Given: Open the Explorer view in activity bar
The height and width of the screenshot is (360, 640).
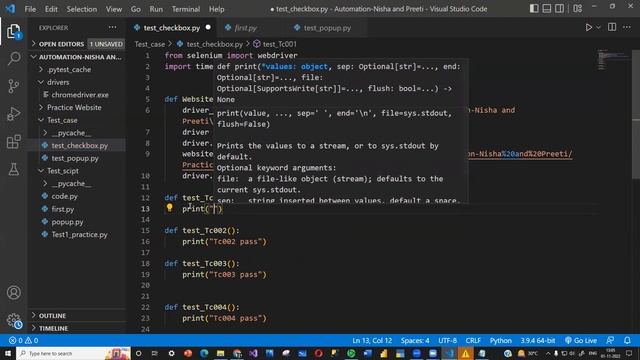Looking at the screenshot, I should [x=13, y=31].
